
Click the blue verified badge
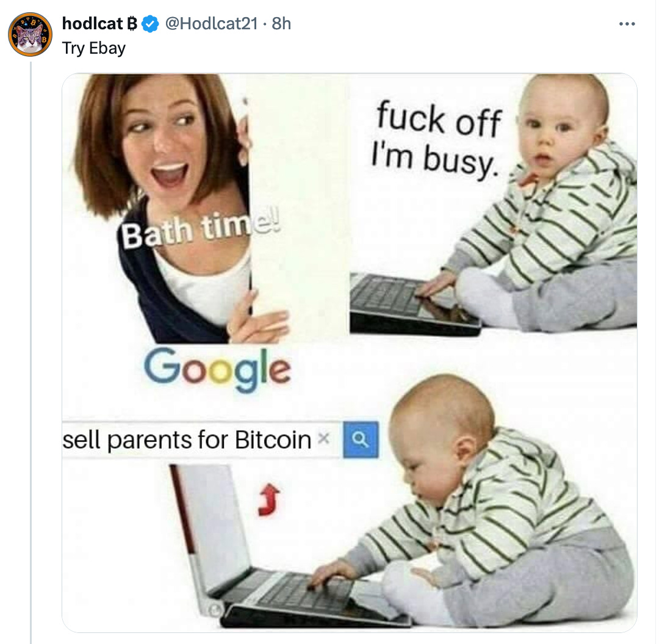(149, 24)
